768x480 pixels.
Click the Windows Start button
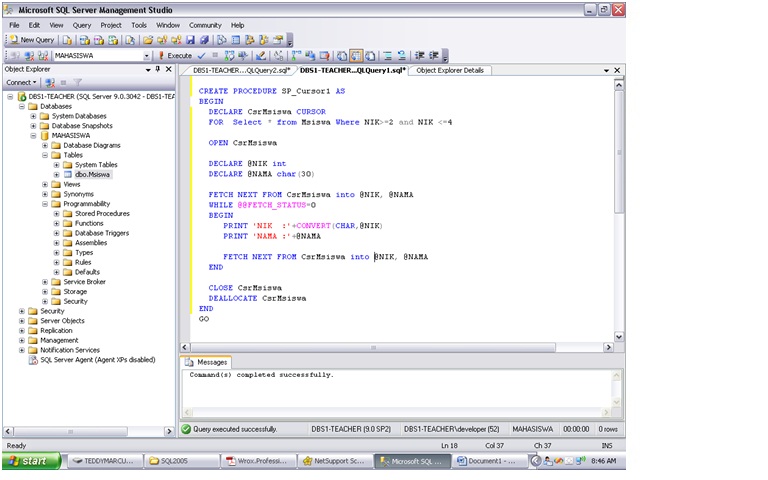[31, 461]
